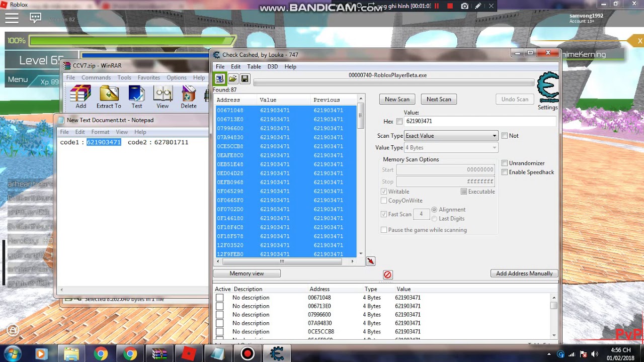The height and width of the screenshot is (362, 644).
Task: Open the Roblox hamburger menu icon
Action: (x=12, y=18)
